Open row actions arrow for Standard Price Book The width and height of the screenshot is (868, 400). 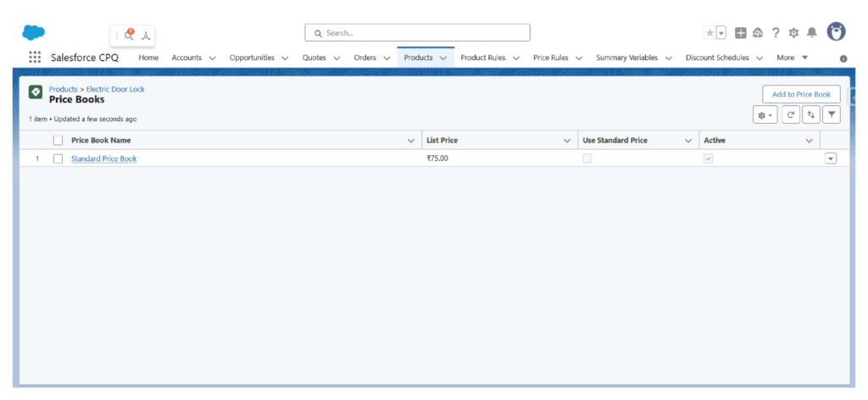pos(831,158)
